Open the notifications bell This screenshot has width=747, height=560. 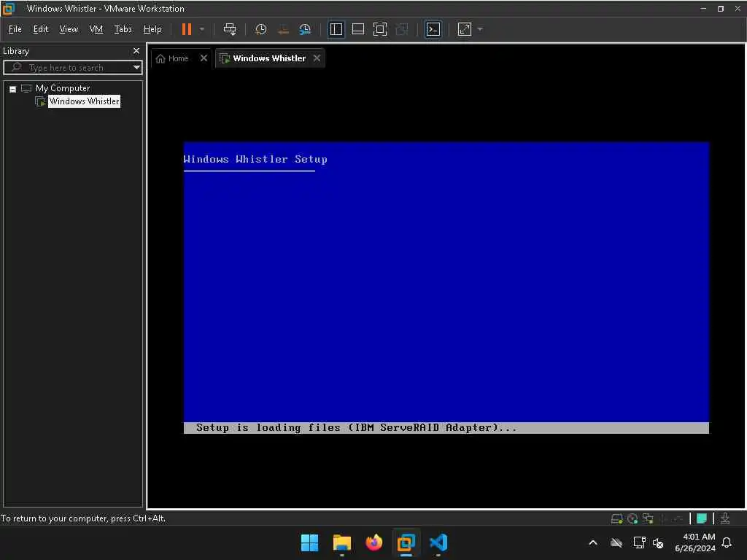click(x=727, y=542)
